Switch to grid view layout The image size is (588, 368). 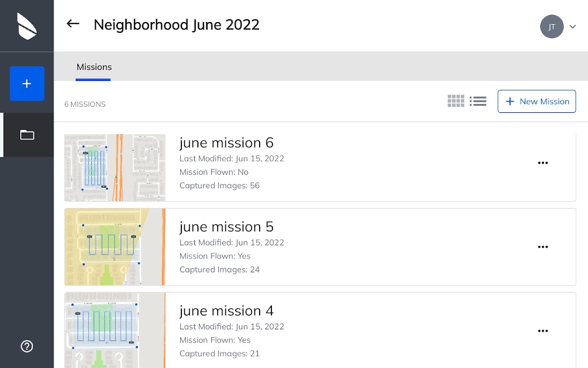tap(456, 101)
